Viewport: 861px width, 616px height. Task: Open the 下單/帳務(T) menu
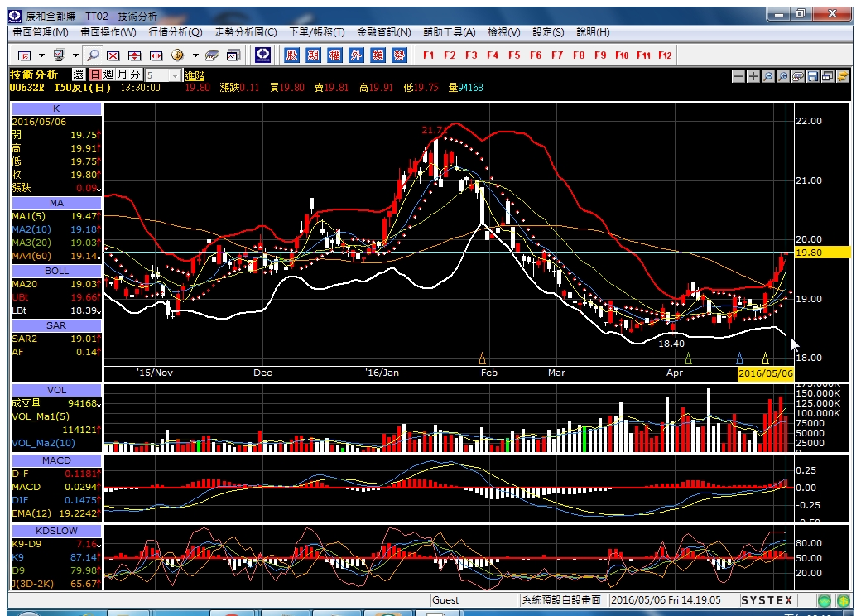pos(317,32)
